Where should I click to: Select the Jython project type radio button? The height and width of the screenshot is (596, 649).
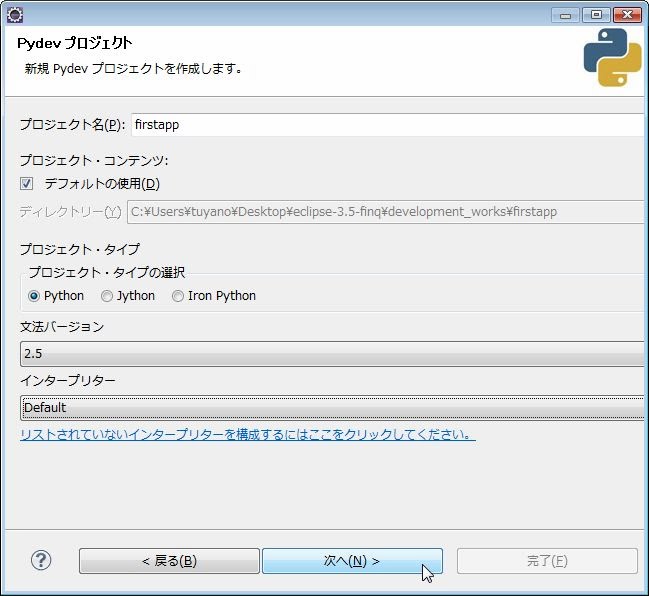[107, 296]
